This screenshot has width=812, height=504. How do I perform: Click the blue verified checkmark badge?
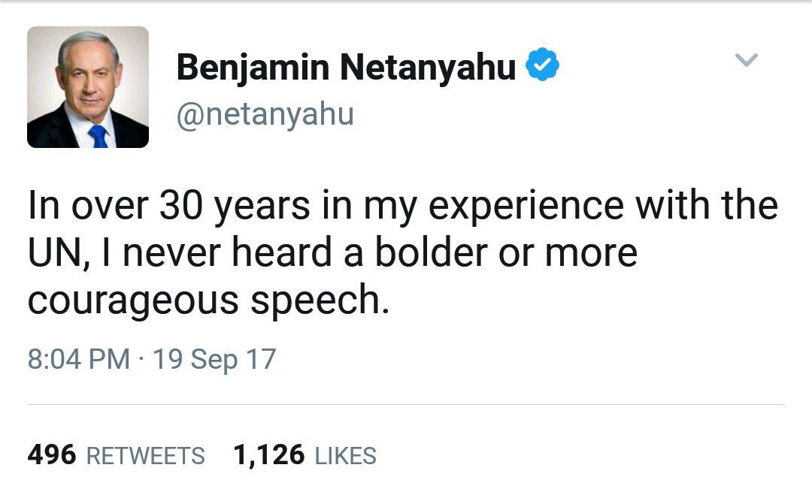(x=541, y=65)
